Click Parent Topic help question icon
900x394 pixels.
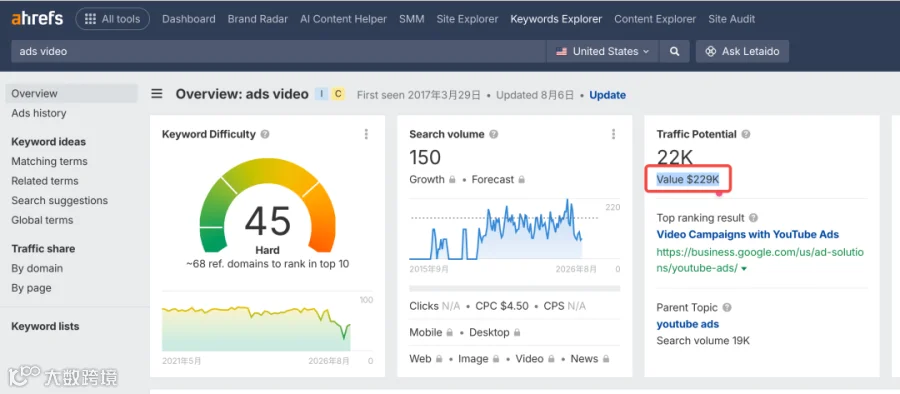coord(727,307)
